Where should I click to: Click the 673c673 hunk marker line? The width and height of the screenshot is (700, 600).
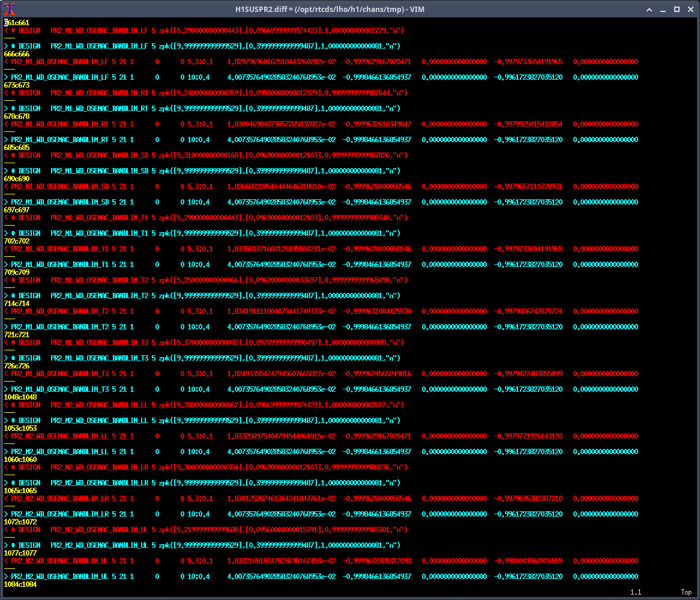tap(16, 85)
